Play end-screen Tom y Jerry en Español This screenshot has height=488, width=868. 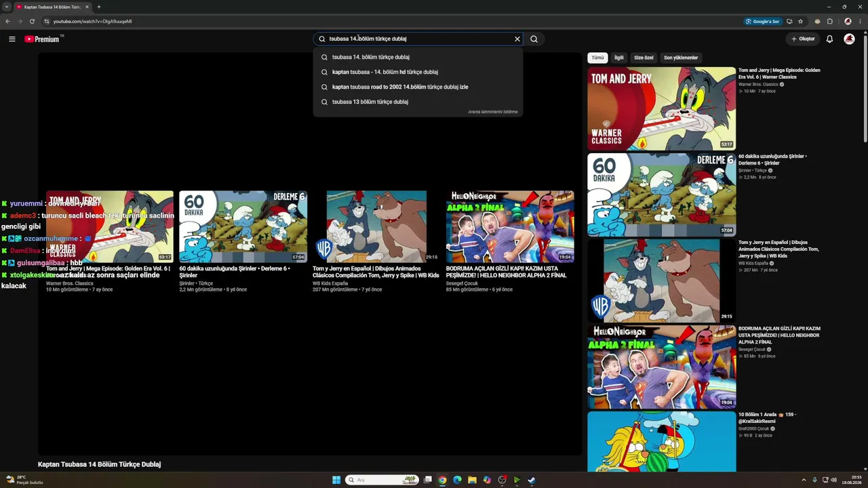point(376,226)
